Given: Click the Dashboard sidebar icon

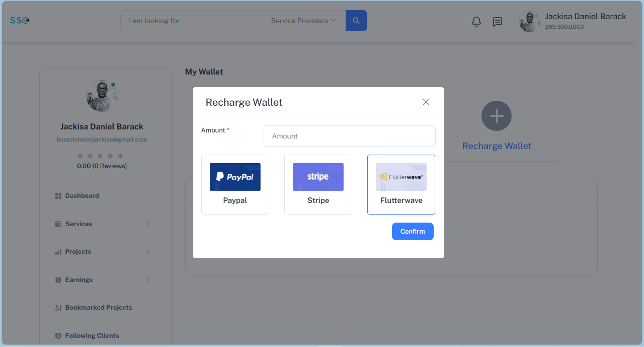Looking at the screenshot, I should 58,196.
